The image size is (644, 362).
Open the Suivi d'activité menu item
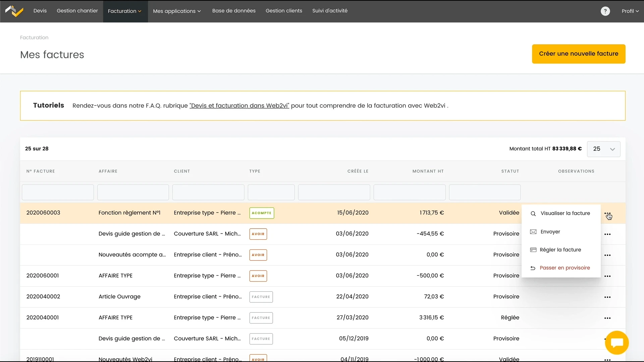point(330,11)
